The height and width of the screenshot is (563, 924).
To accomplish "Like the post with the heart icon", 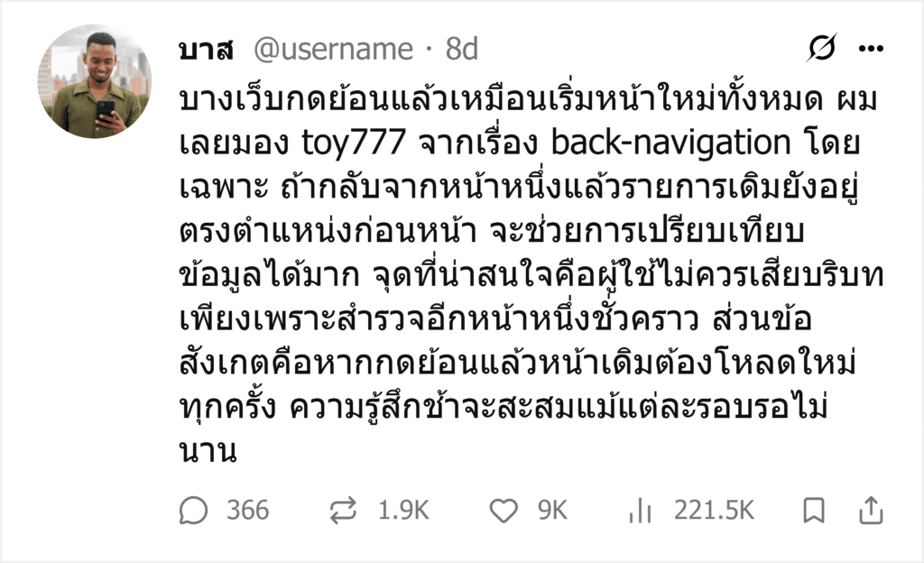I will tap(504, 511).
